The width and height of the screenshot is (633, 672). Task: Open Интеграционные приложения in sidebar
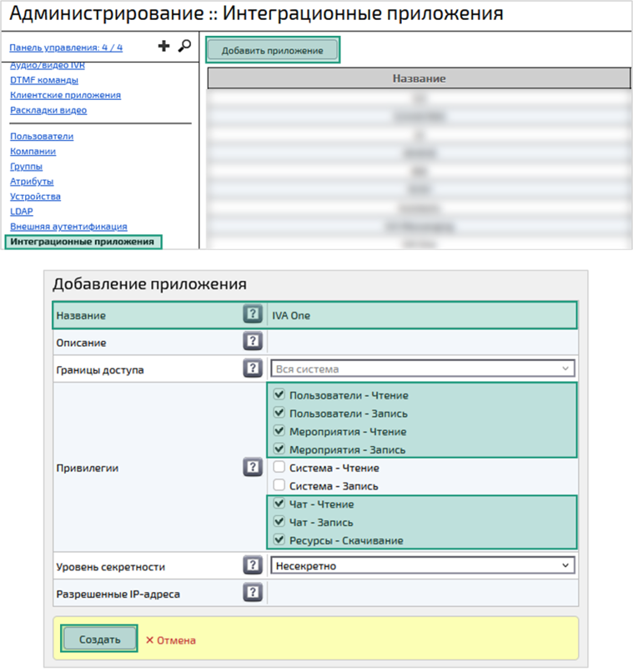click(82, 242)
